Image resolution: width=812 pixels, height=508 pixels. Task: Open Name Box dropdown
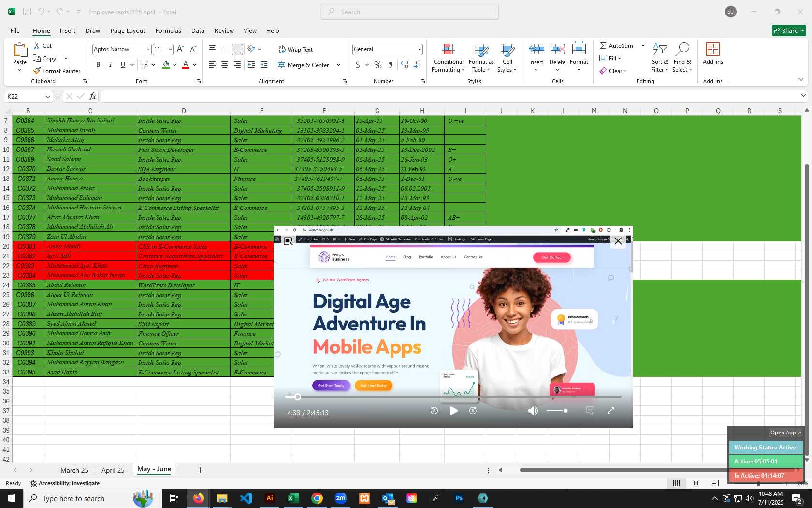tap(47, 97)
